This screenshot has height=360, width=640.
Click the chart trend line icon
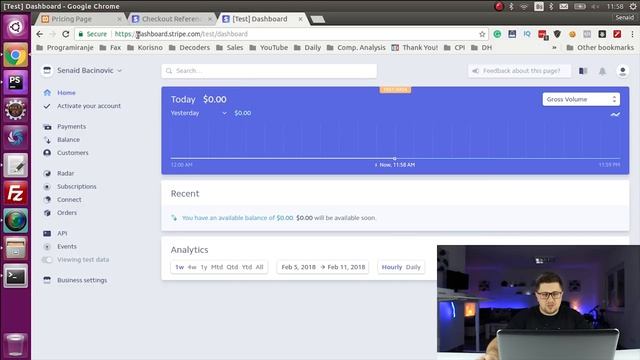615,115
